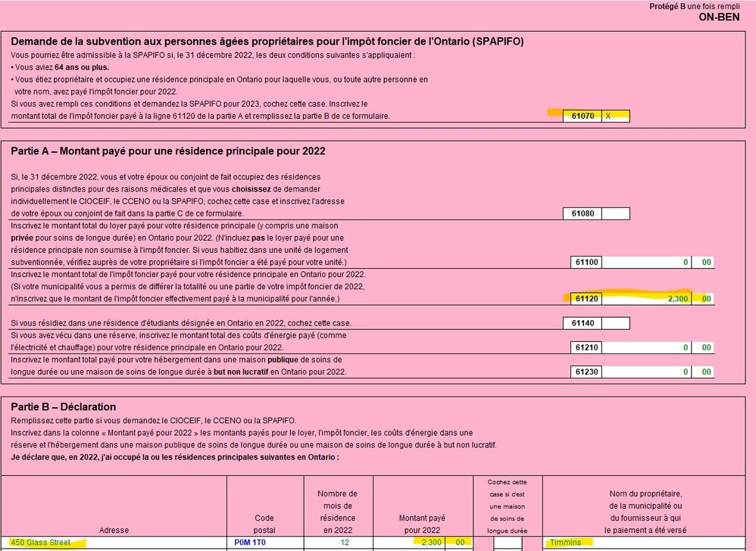The image size is (756, 551).
Task: Select the Partie B – Déclaration heading
Action: [63, 406]
